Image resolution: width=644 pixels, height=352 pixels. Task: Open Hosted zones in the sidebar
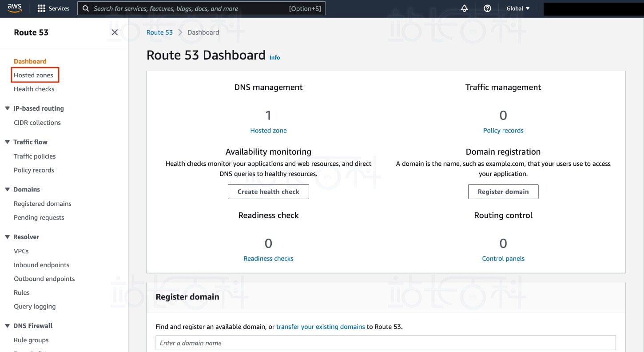coord(34,75)
